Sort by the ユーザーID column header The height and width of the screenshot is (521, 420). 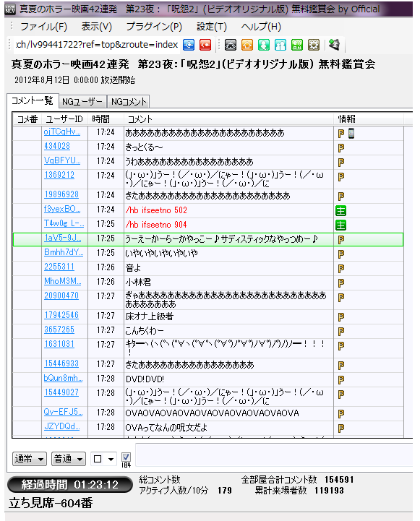[x=65, y=119]
